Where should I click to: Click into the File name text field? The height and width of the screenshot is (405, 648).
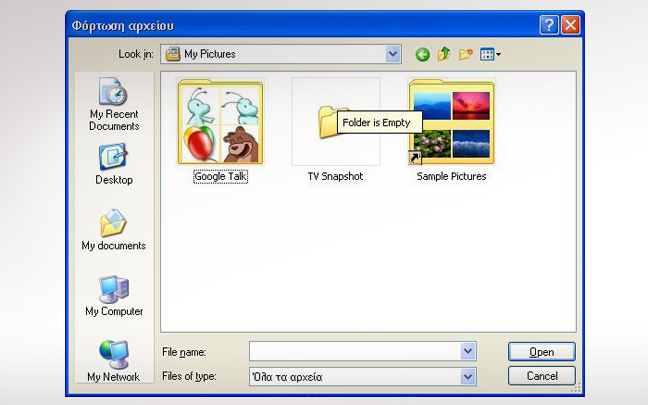click(354, 351)
